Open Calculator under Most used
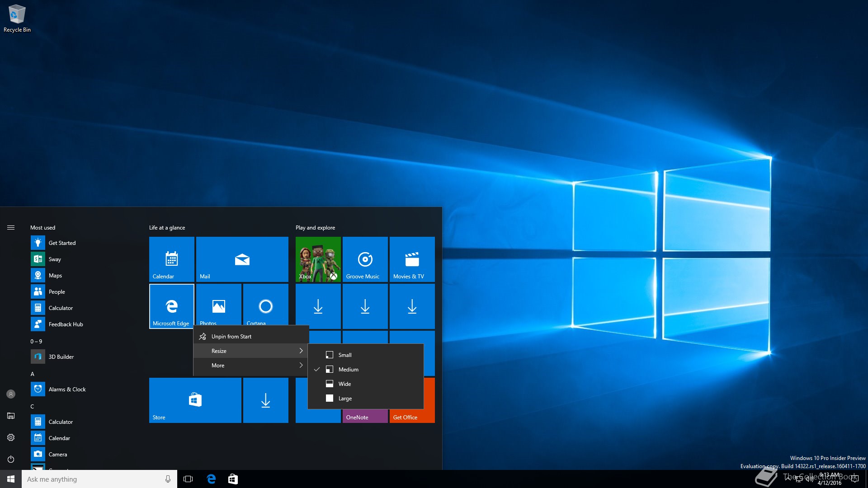The width and height of the screenshot is (868, 488). [84, 308]
